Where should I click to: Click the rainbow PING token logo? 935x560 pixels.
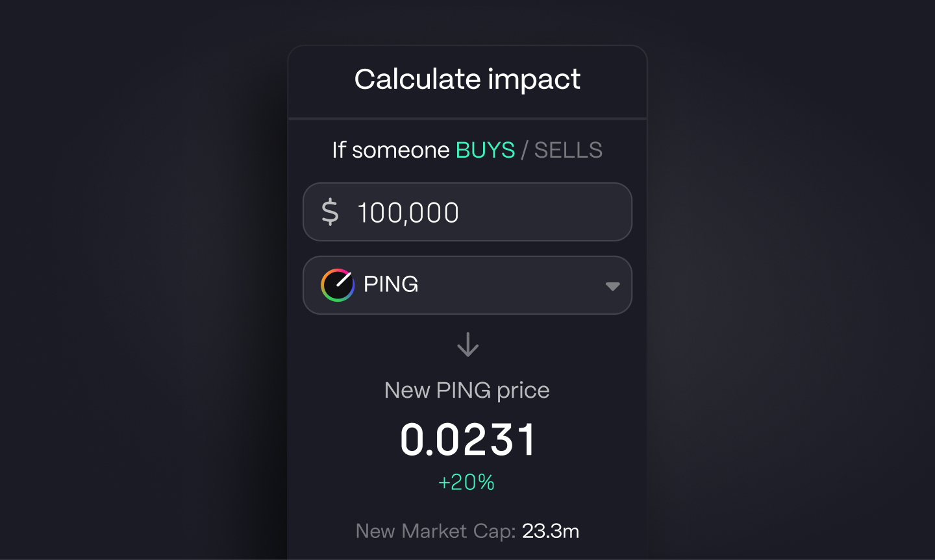pos(338,285)
